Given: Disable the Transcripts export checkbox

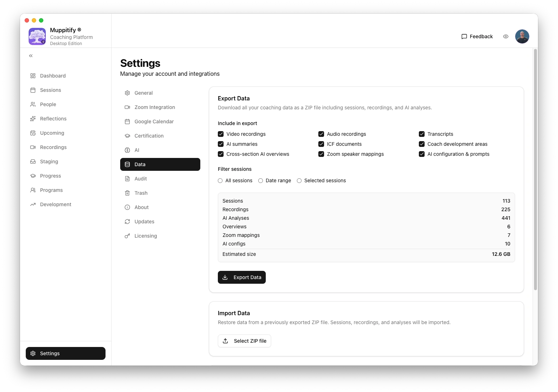Looking at the screenshot, I should (422, 134).
